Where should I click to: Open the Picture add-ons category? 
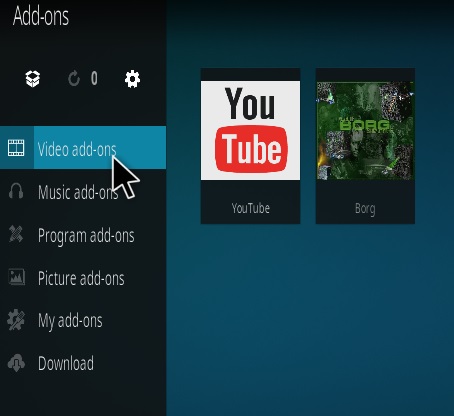[x=83, y=277]
